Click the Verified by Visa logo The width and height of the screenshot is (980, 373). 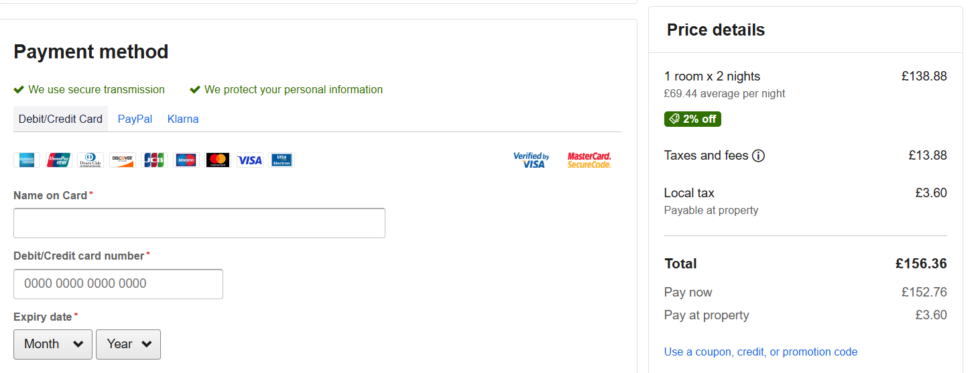tap(532, 160)
